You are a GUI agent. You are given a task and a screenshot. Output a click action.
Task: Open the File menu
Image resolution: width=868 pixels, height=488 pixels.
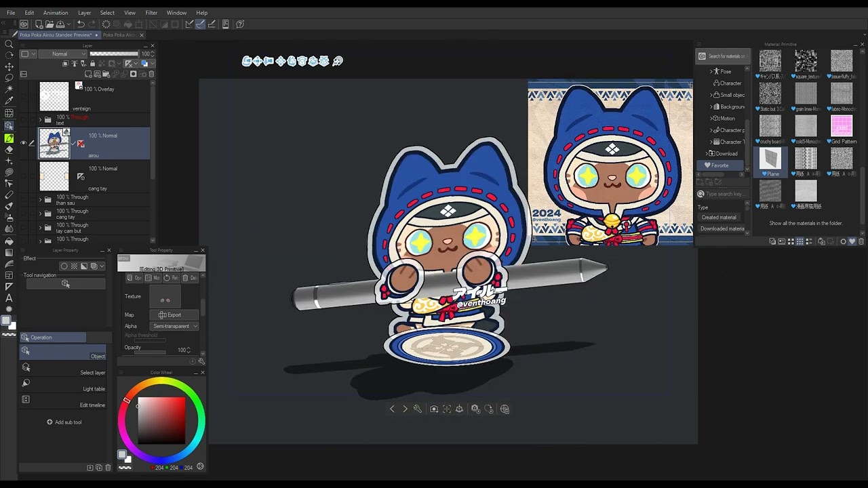(11, 12)
